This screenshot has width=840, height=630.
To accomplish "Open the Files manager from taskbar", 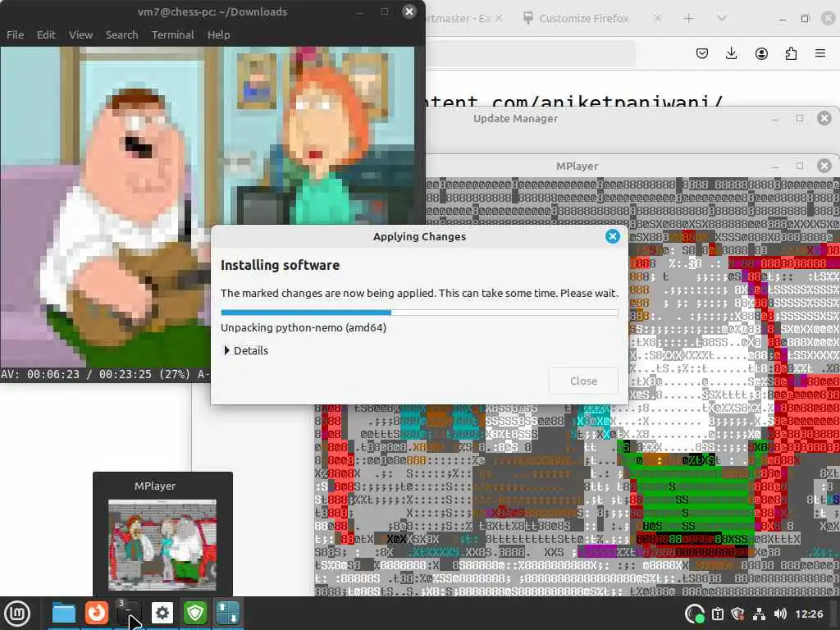I will click(63, 613).
